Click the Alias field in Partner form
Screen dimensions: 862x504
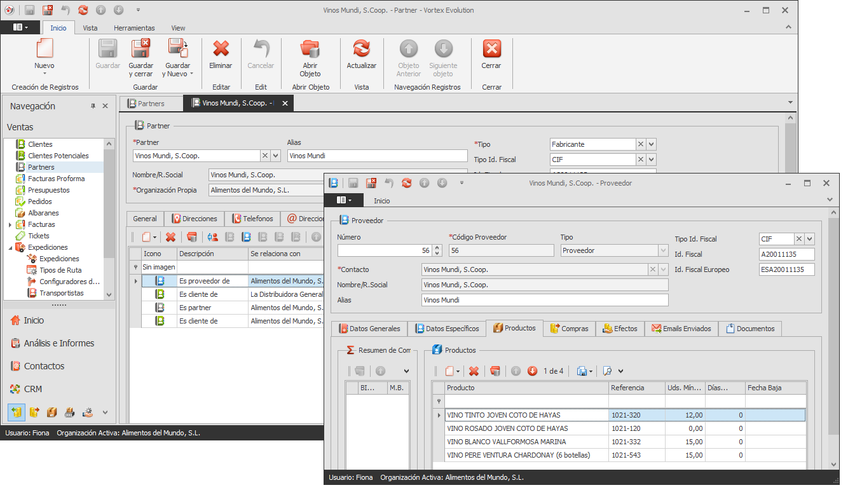[378, 156]
